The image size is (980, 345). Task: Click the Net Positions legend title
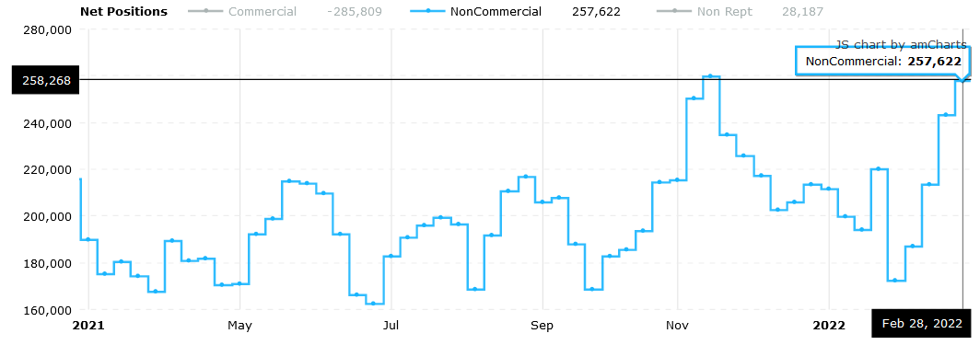(123, 11)
